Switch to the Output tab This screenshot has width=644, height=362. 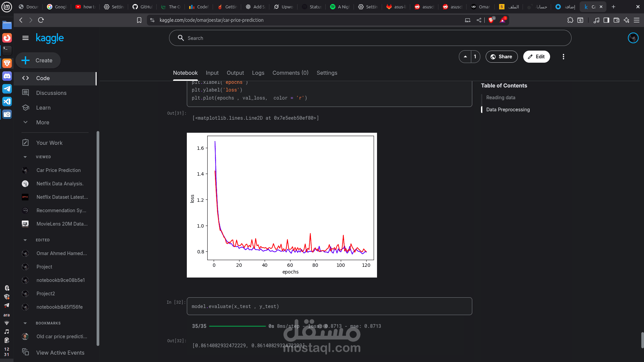[235, 73]
